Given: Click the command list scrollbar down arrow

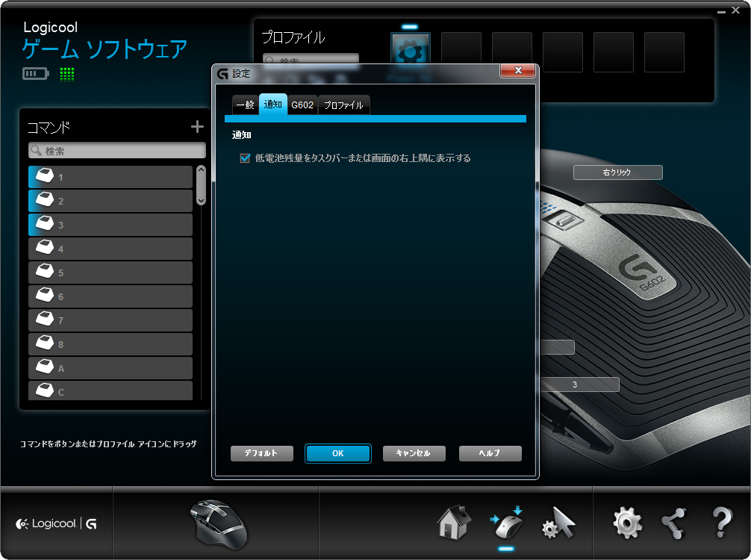Looking at the screenshot, I should tap(201, 201).
